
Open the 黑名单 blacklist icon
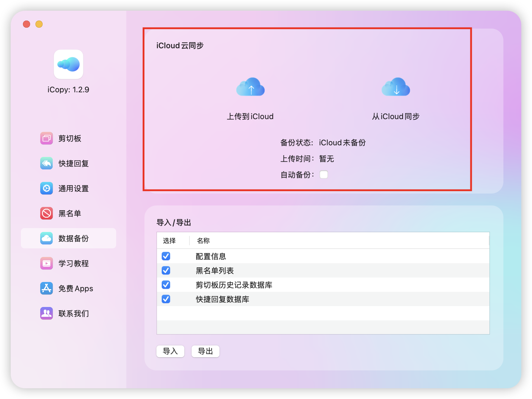[46, 213]
